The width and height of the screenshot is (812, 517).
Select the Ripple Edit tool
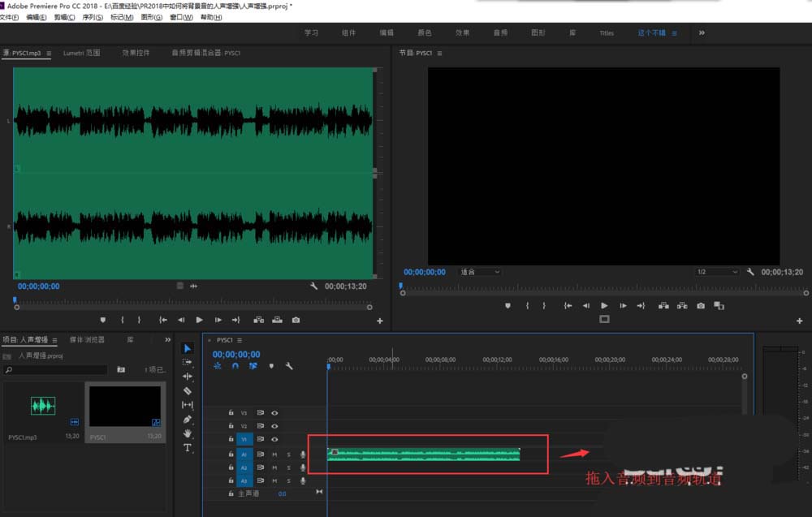(x=188, y=377)
